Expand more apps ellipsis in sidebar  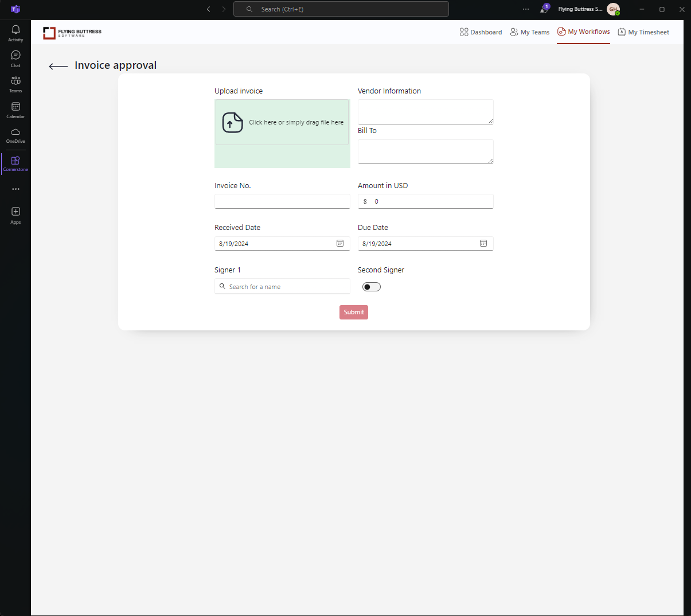(15, 189)
